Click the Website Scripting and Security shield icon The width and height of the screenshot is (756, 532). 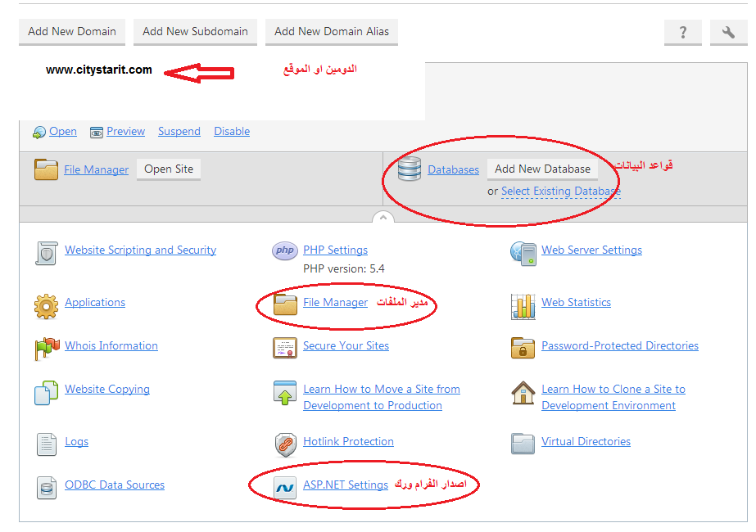click(x=47, y=253)
